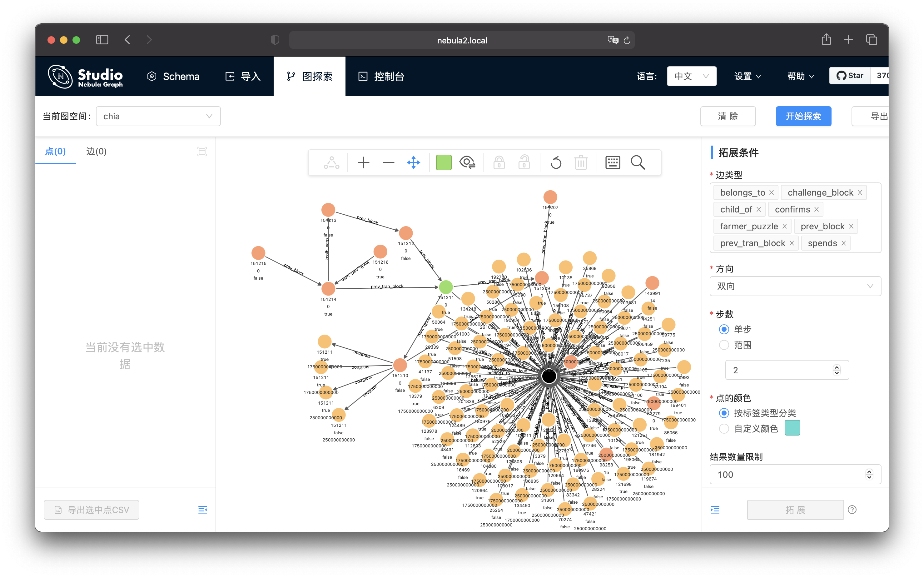Click the fit-selection icon beside the 边(0) tab
Image resolution: width=924 pixels, height=578 pixels.
[202, 152]
